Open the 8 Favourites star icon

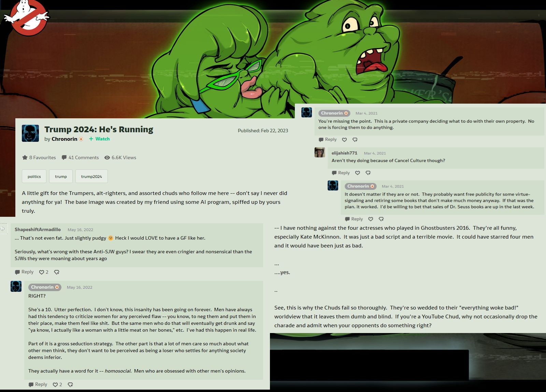pyautogui.click(x=25, y=157)
